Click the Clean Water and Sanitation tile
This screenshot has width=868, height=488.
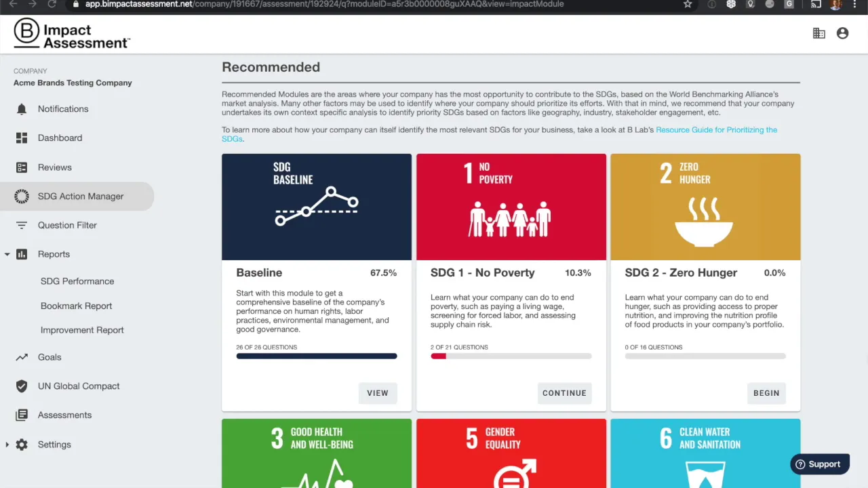tap(705, 453)
